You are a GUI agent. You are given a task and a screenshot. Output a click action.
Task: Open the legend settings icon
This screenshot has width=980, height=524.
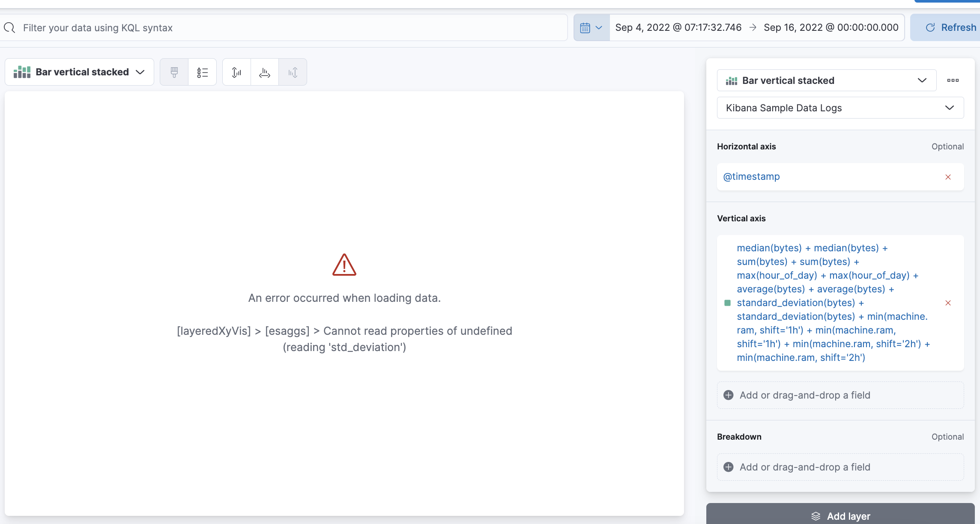[x=202, y=72]
